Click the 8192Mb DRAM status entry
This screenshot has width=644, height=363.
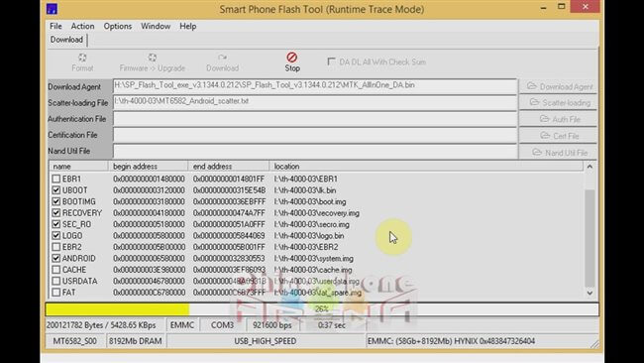pyautogui.click(x=135, y=341)
